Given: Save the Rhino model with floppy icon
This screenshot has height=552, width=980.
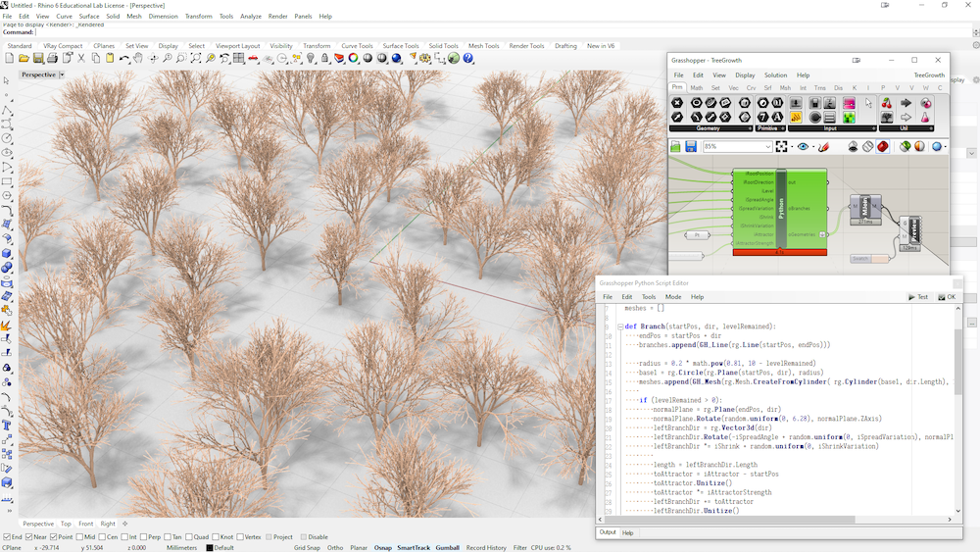Looking at the screenshot, I should [38, 58].
